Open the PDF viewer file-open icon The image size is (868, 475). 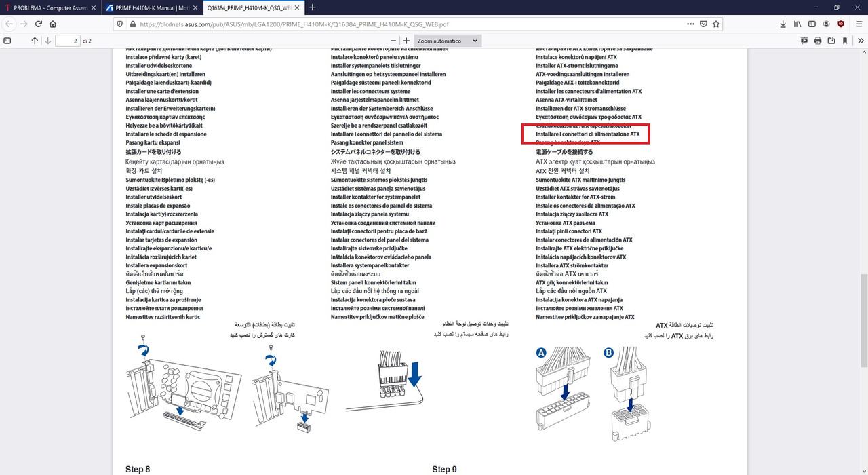tap(831, 41)
